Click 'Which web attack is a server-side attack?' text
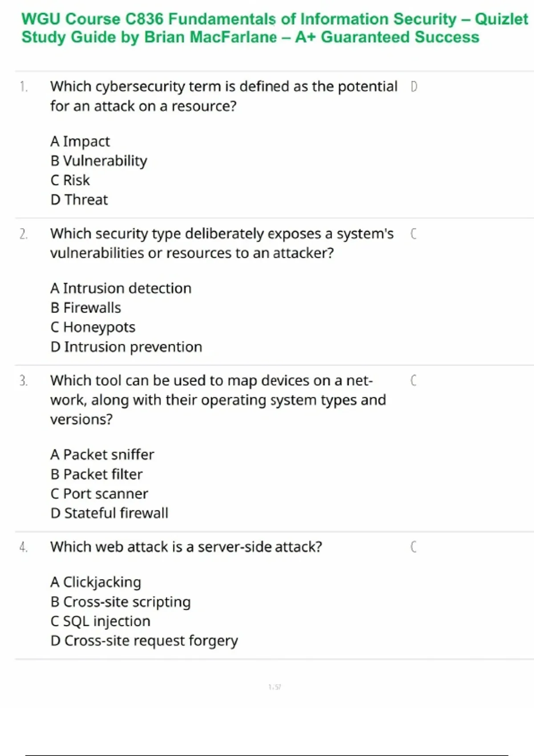The width and height of the screenshot is (534, 756). [x=186, y=547]
